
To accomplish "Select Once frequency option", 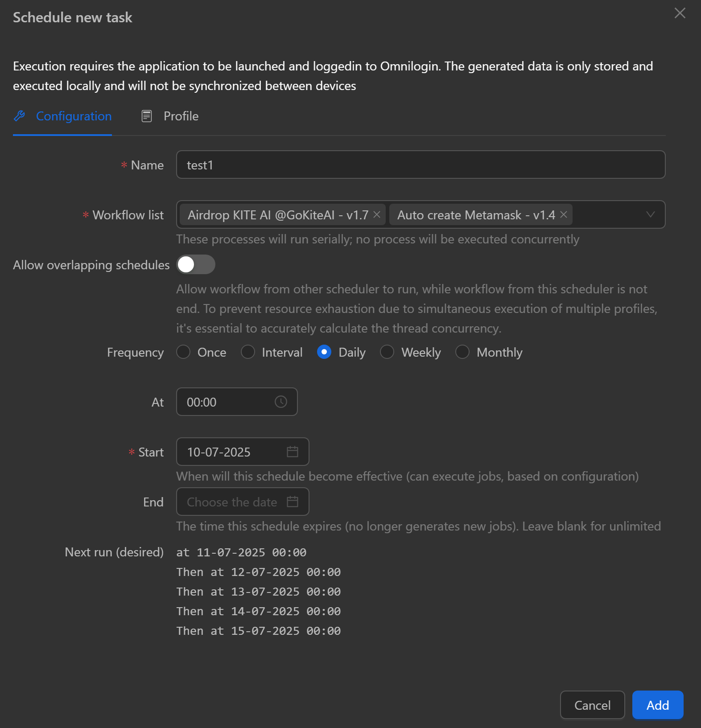I will click(x=183, y=352).
